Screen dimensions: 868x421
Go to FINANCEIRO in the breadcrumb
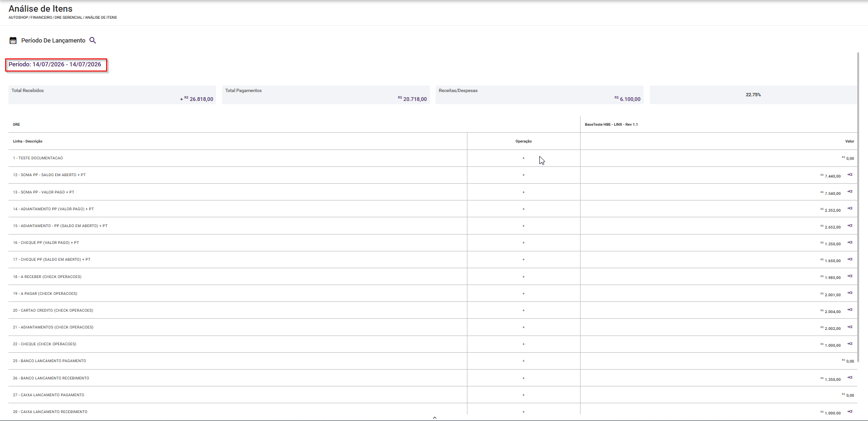click(42, 17)
